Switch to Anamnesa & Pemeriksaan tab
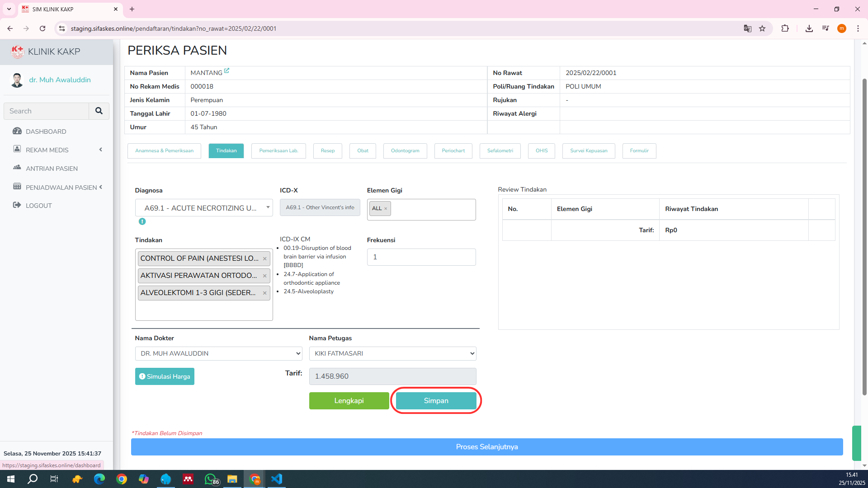Image resolution: width=868 pixels, height=488 pixels. tap(164, 151)
